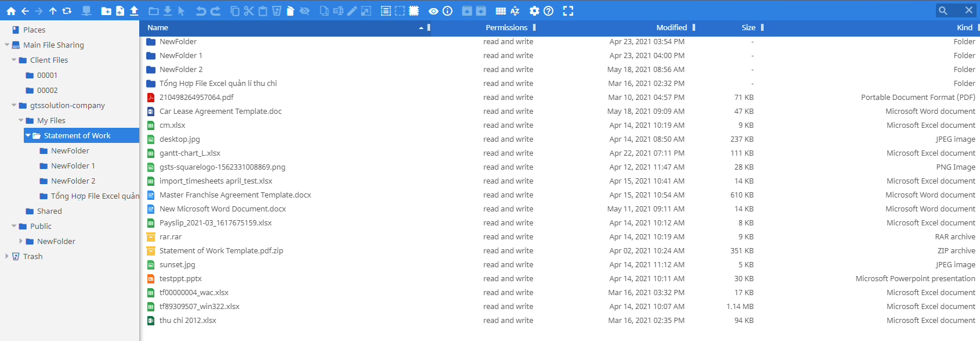This screenshot has height=341, width=980.
Task: Invert the selection with the toolbar icon
Action: point(414,10)
